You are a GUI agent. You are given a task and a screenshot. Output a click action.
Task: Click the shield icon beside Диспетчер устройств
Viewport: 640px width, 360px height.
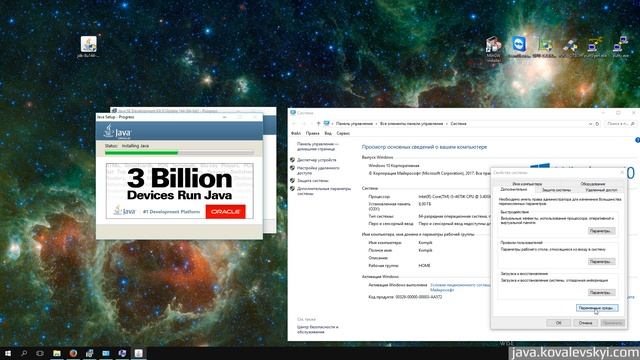[293, 160]
